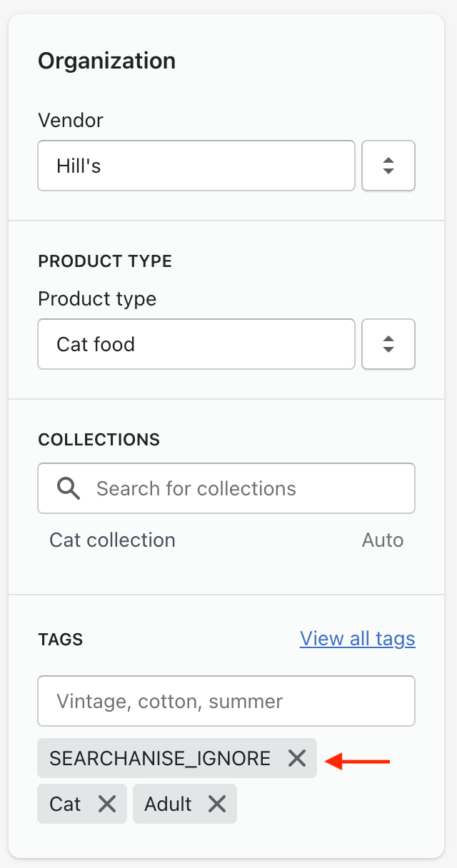Open the Vendor dropdown selector
The image size is (457, 868).
[388, 166]
